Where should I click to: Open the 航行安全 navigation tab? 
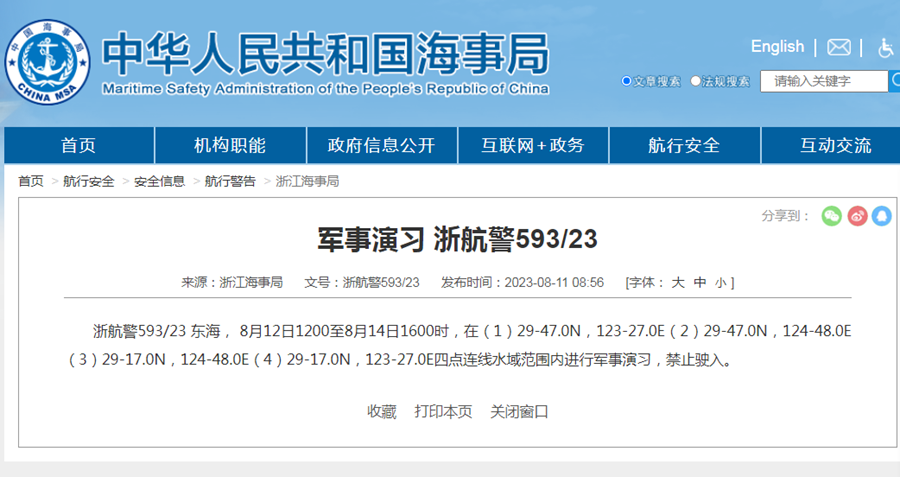point(683,145)
